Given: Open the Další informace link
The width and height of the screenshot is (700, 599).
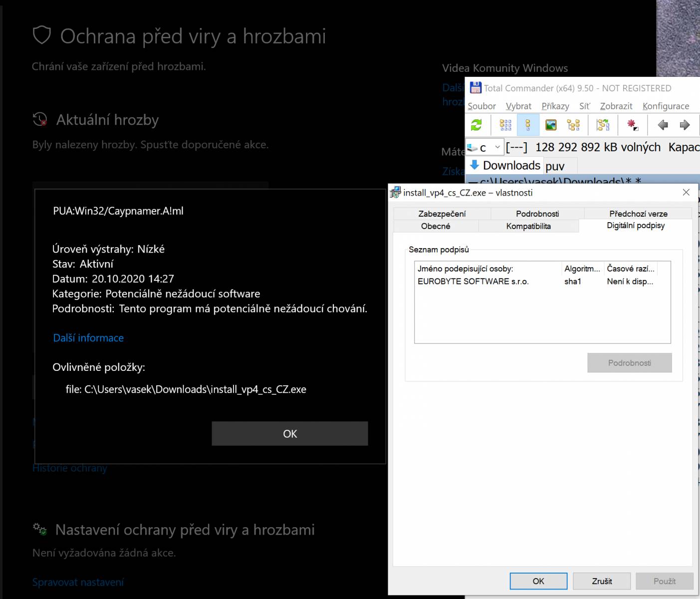Looking at the screenshot, I should (x=88, y=338).
